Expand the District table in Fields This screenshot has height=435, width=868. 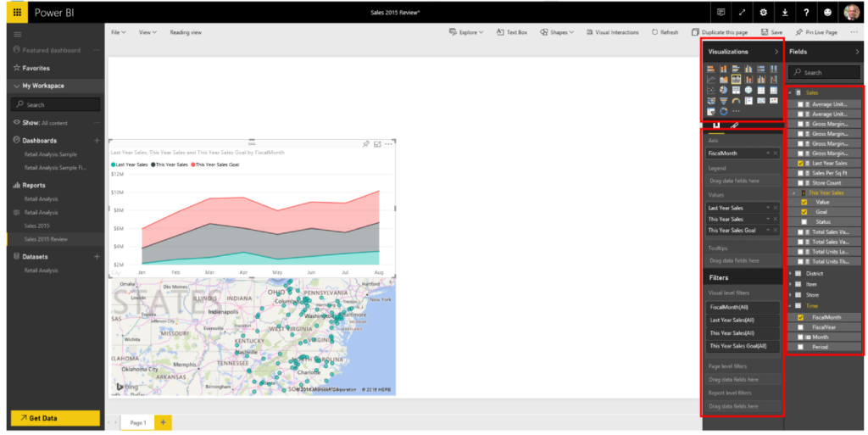790,273
